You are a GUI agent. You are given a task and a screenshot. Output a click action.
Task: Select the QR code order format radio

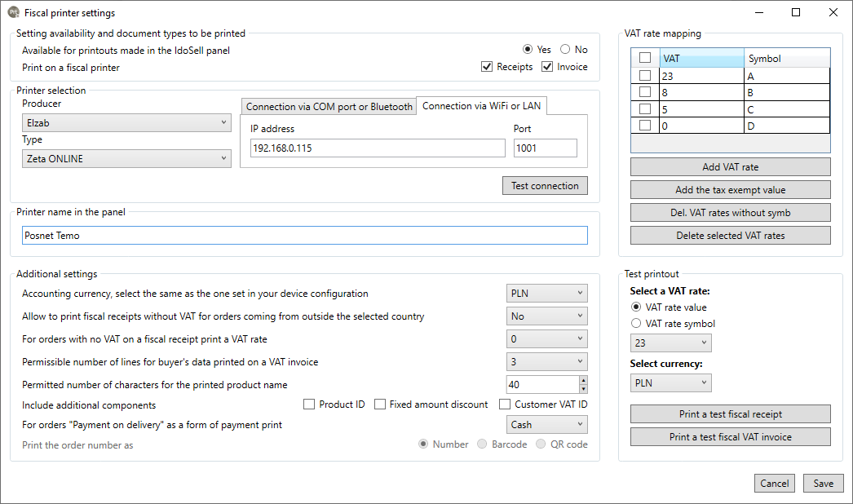click(541, 444)
